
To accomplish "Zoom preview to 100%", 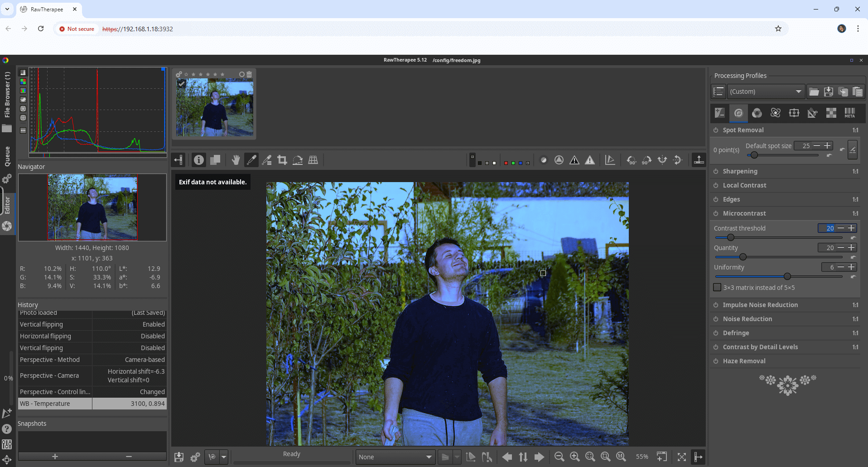I will pyautogui.click(x=621, y=457).
